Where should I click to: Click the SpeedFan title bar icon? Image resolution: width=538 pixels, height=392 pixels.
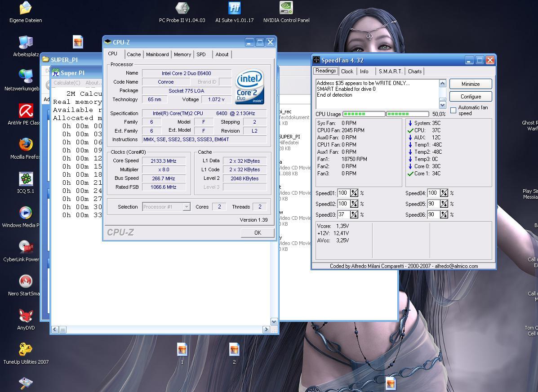point(316,60)
